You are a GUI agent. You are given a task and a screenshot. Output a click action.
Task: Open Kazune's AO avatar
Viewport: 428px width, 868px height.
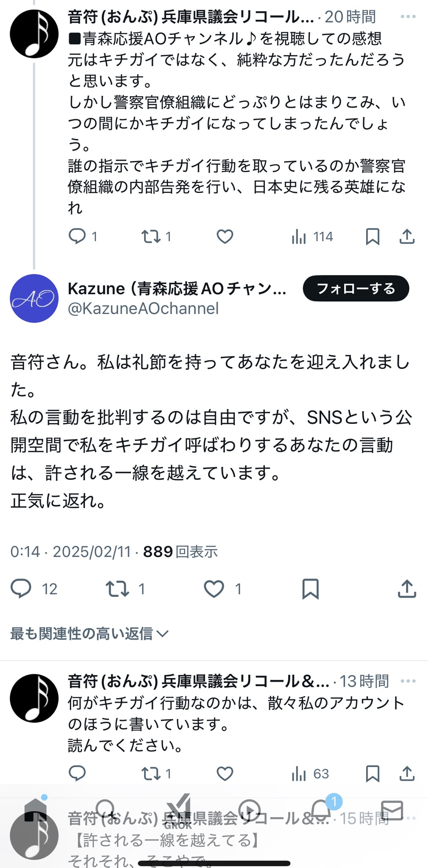pos(34,298)
